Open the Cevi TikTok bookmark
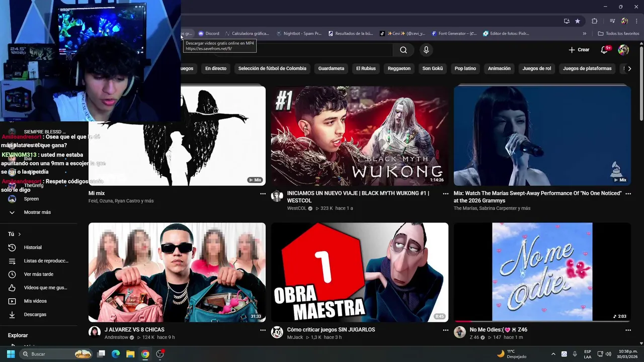This screenshot has height=362, width=644. click(x=403, y=34)
